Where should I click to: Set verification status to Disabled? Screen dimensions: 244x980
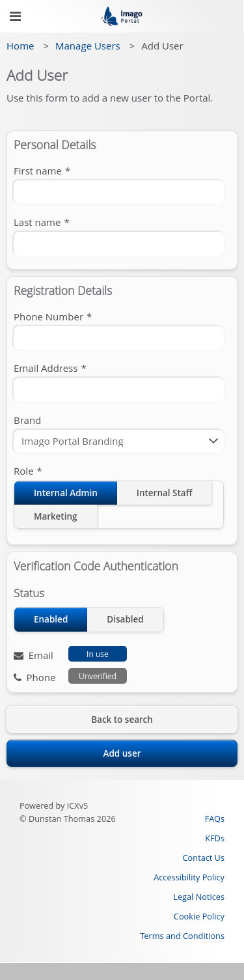125,619
